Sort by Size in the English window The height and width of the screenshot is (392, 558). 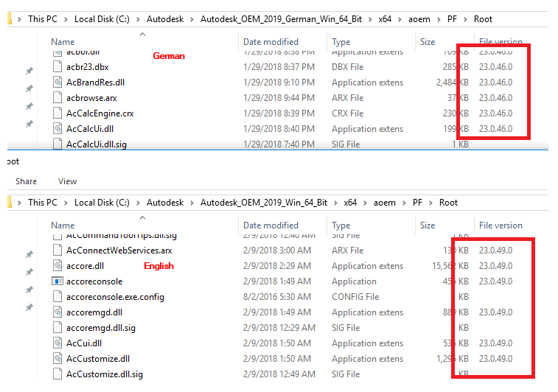(428, 225)
